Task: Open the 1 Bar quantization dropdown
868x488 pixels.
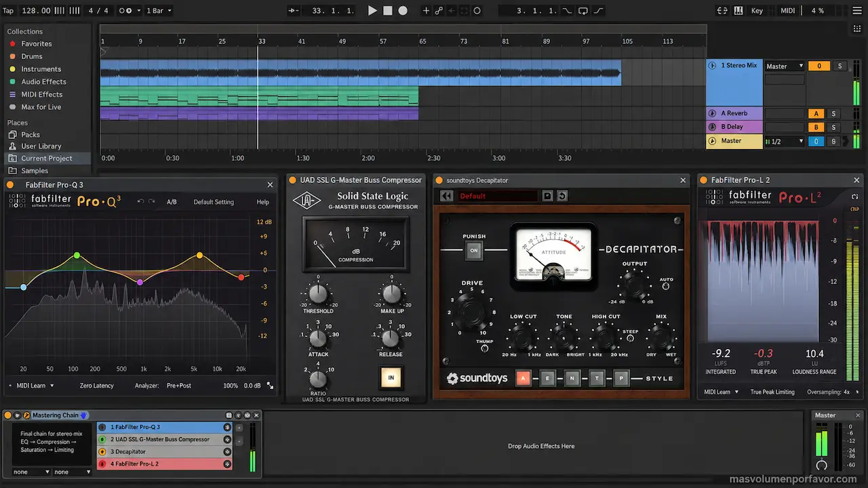Action: (x=159, y=11)
